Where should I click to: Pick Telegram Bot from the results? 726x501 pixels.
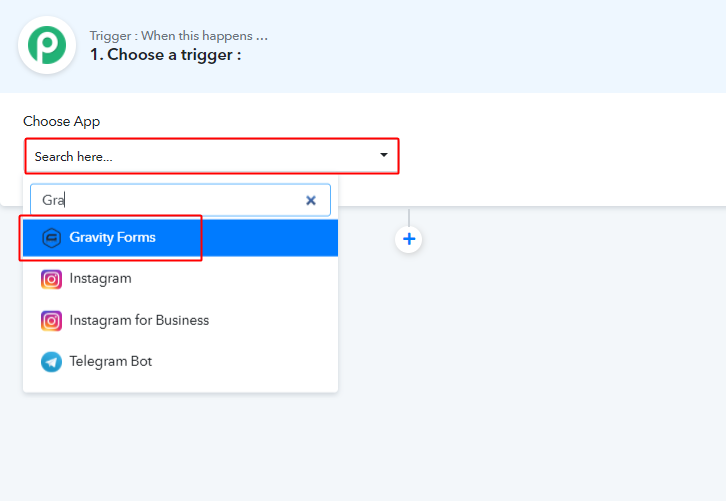click(181, 362)
